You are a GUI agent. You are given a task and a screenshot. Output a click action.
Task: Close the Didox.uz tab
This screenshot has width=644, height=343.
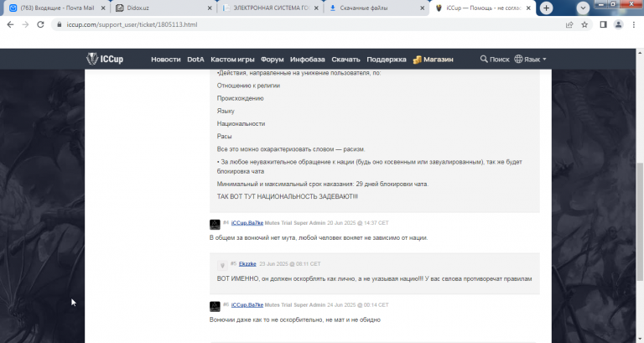(210, 8)
